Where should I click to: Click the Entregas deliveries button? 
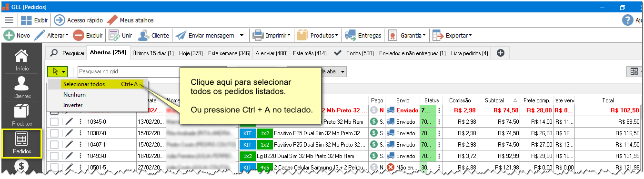pyautogui.click(x=363, y=35)
